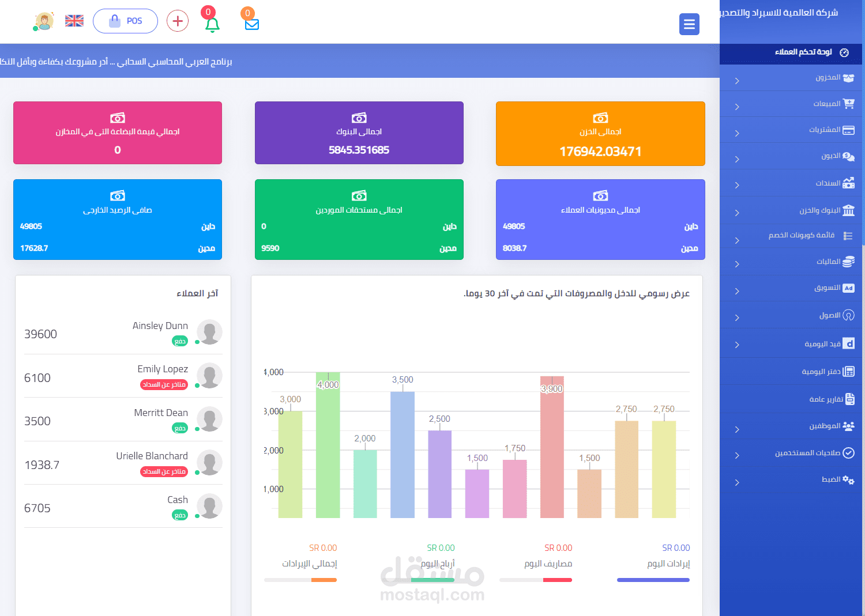Switch language using the UK flag

[x=74, y=20]
